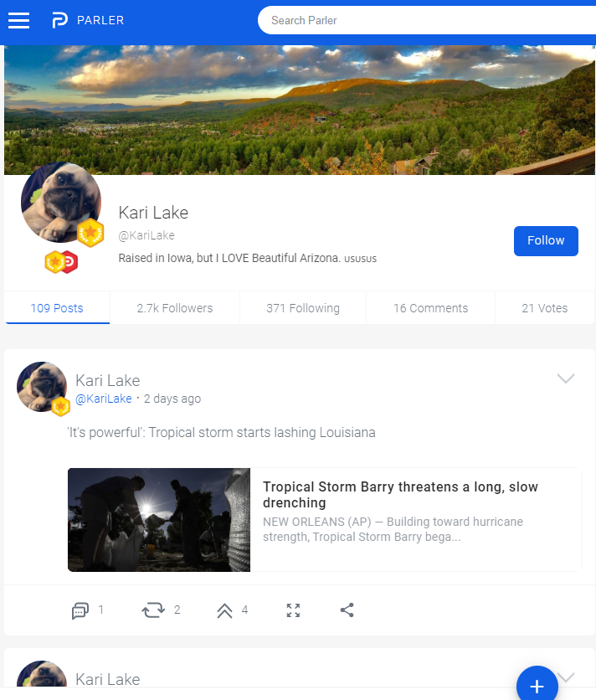Share the Tropical Storm post
Image resolution: width=596 pixels, height=700 pixels.
point(347,610)
